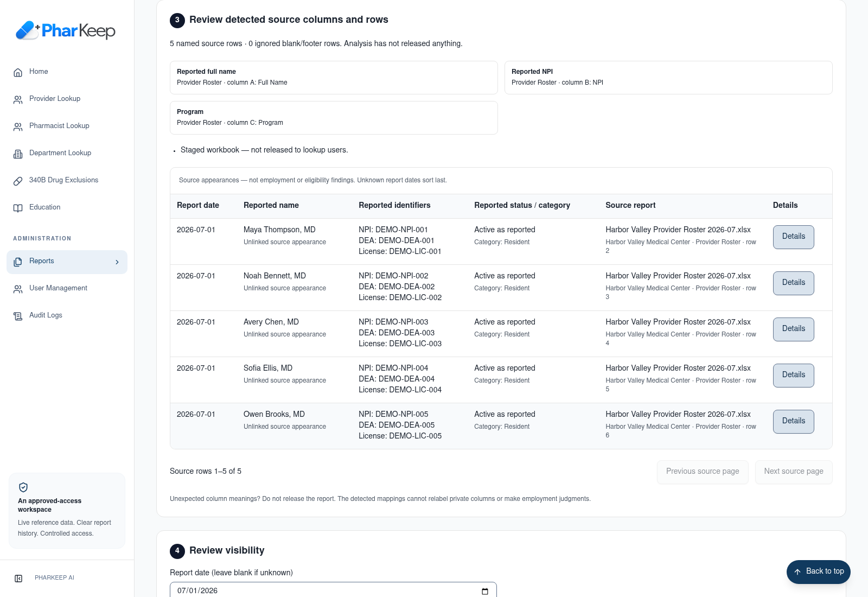
Task: Click NPI: DEMO-NPI-003 text
Action: pos(393,322)
